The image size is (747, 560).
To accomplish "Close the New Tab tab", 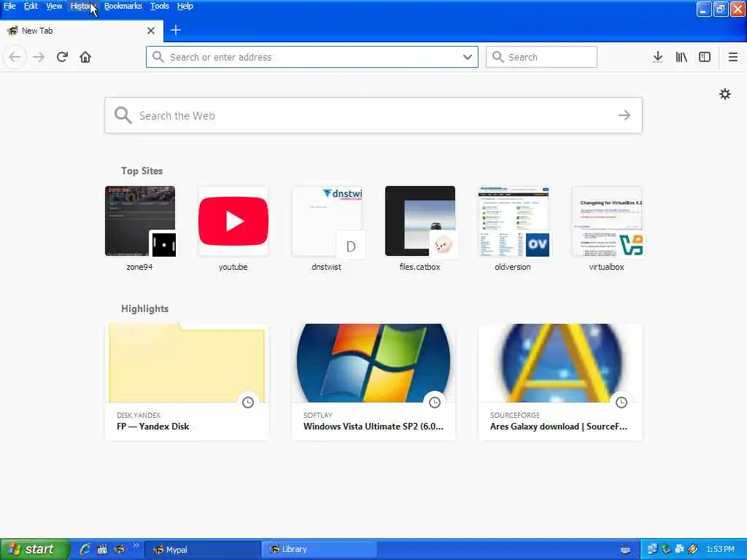I will (x=151, y=31).
